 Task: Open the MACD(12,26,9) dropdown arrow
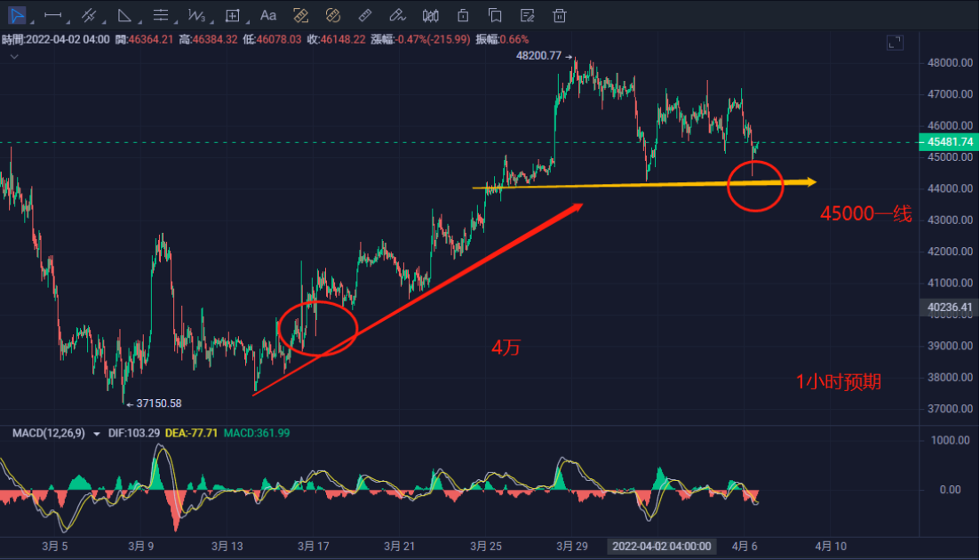click(x=97, y=434)
